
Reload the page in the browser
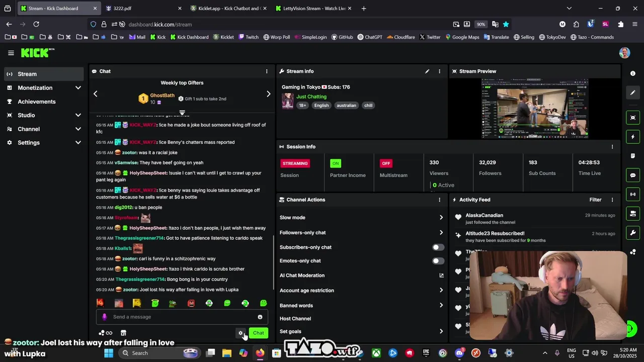click(36, 24)
